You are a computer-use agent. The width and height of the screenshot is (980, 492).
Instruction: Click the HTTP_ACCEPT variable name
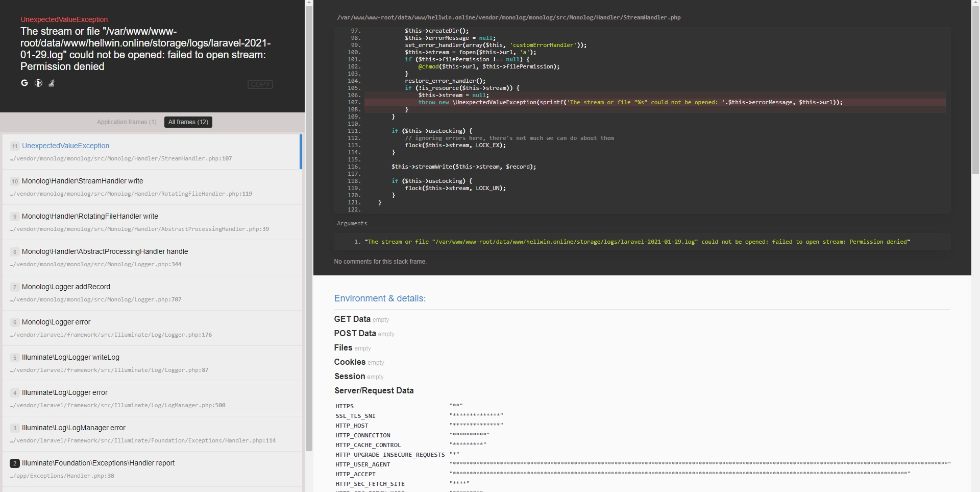[x=355, y=474]
